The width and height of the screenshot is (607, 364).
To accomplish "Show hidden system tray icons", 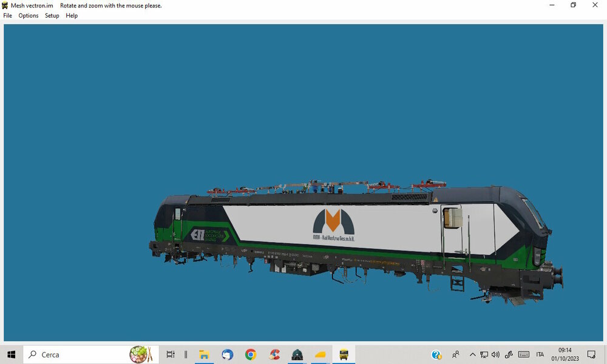I will 472,354.
